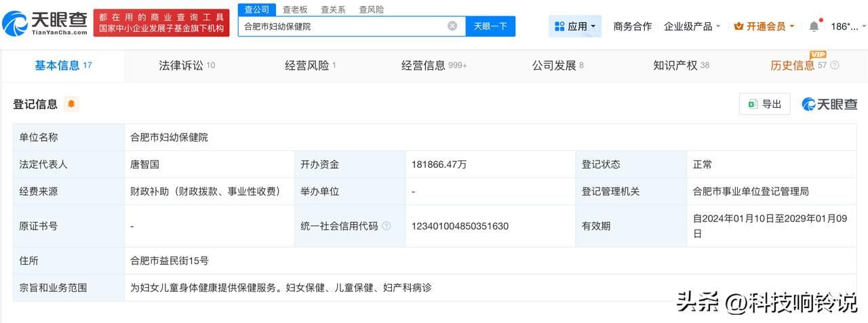Switch to 公司发展 tab
This screenshot has width=868, height=323.
pos(557,66)
